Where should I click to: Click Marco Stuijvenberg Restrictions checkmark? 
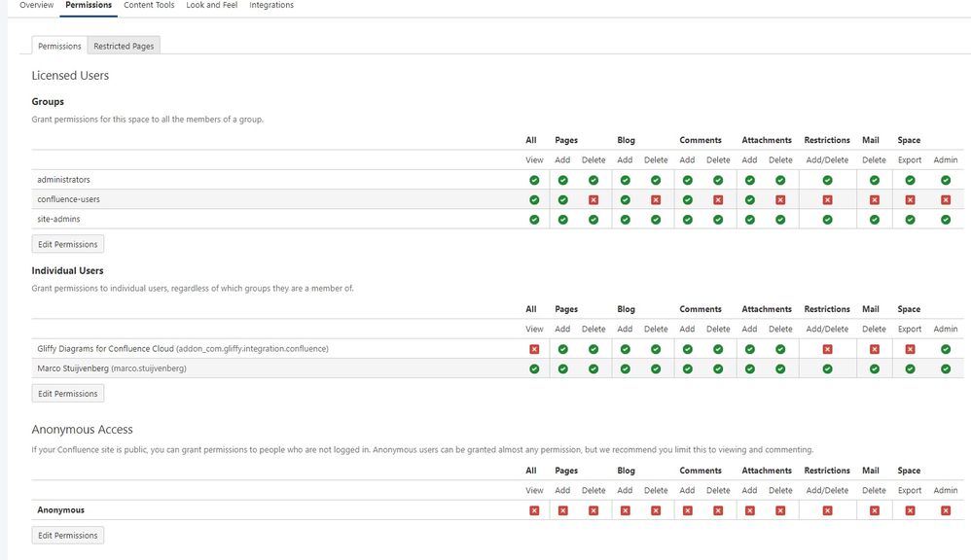click(827, 368)
